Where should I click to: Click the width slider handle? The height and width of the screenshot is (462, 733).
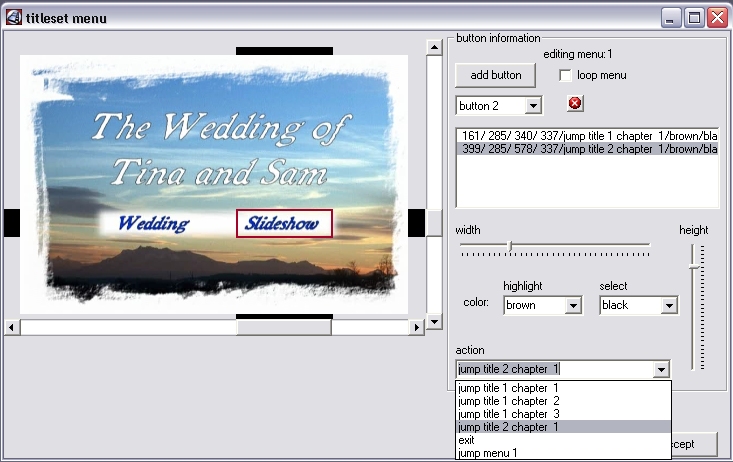tap(511, 245)
